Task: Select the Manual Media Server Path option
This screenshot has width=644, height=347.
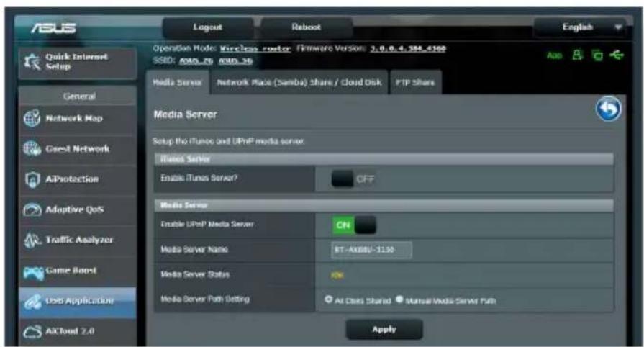Action: 399,299
